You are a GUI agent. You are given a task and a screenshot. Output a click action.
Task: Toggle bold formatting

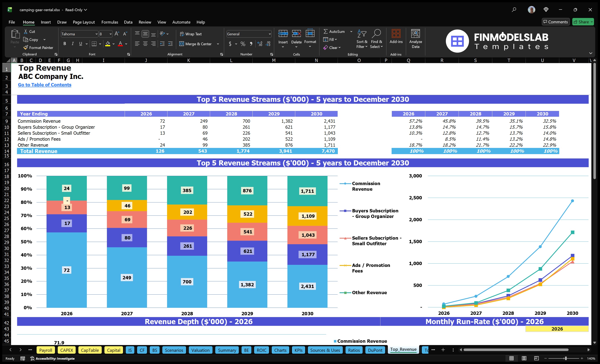65,44
